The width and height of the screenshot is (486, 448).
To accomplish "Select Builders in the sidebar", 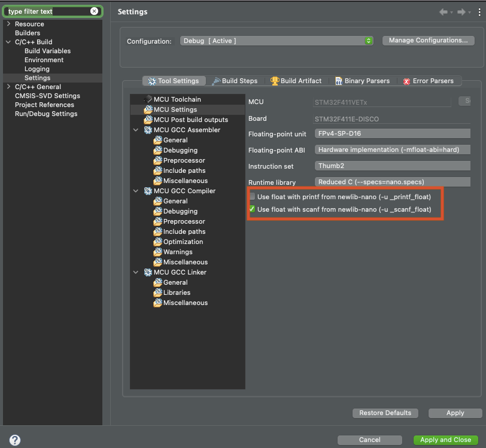I will [28, 33].
